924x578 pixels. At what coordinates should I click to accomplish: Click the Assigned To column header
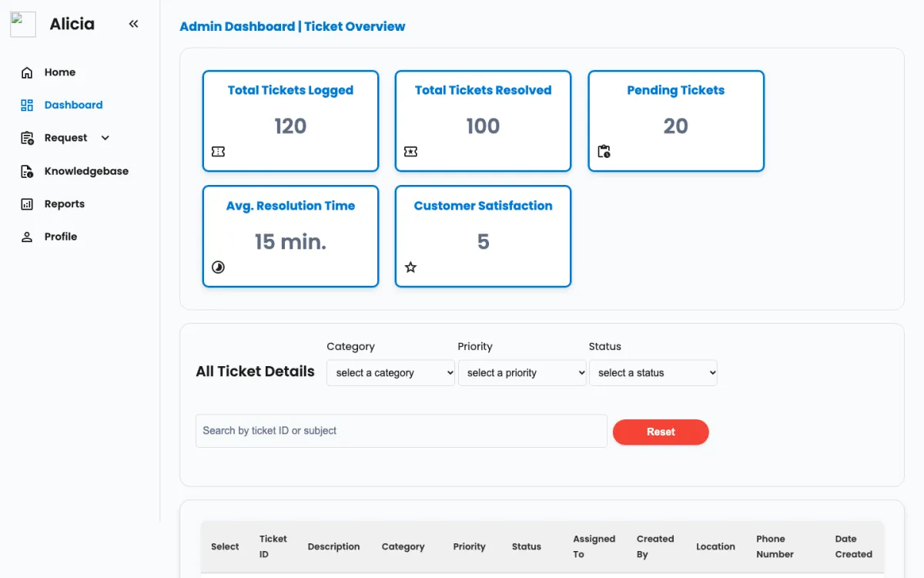point(594,546)
